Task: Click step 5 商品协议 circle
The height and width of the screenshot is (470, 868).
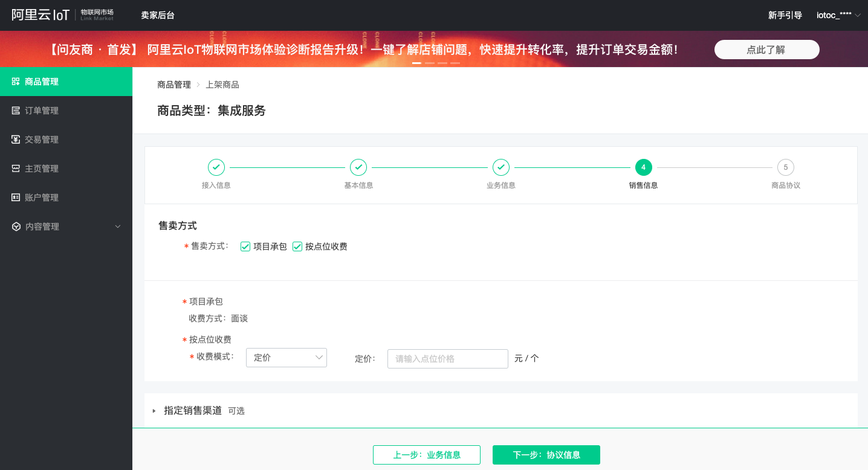Action: (x=786, y=167)
